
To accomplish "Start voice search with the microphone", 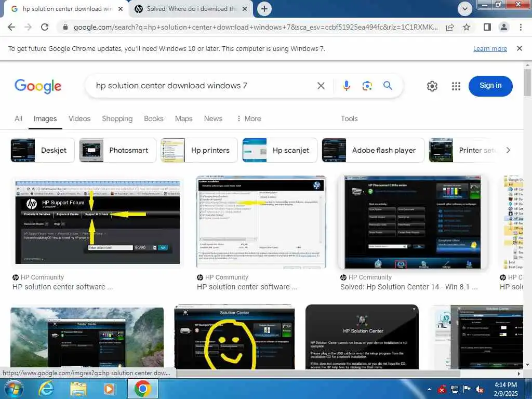I will coord(346,86).
